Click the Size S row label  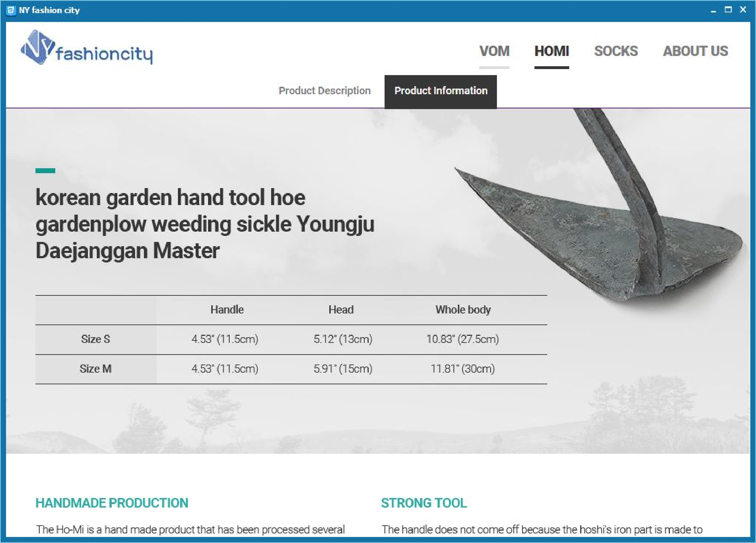point(95,339)
